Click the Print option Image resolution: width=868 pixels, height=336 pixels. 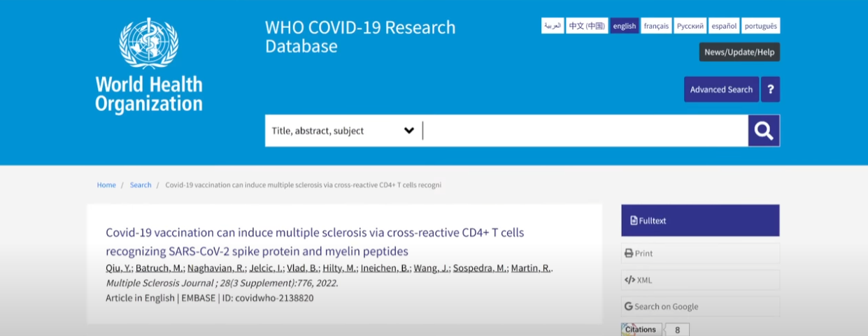[x=699, y=253]
